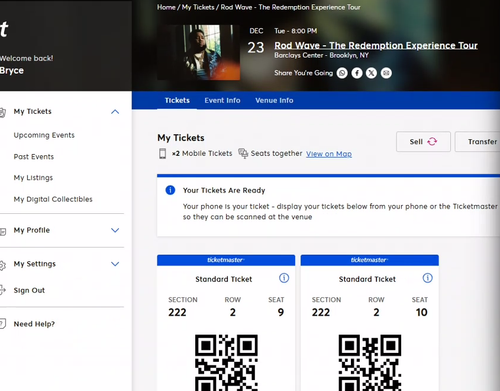Click the Rod Wave event thumbnail image
The image size is (500, 391).
(x=199, y=52)
